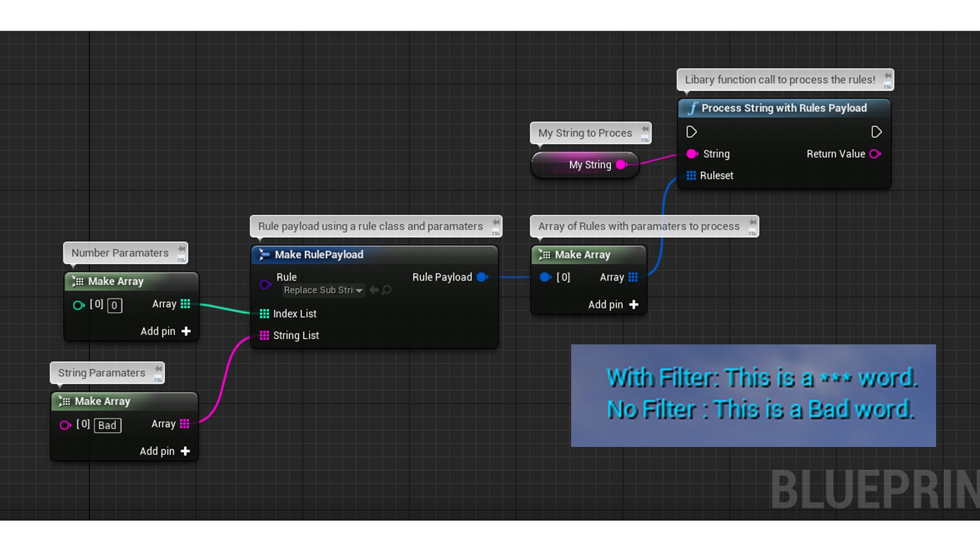Select the My String variable node
980x551 pixels.
click(x=585, y=165)
